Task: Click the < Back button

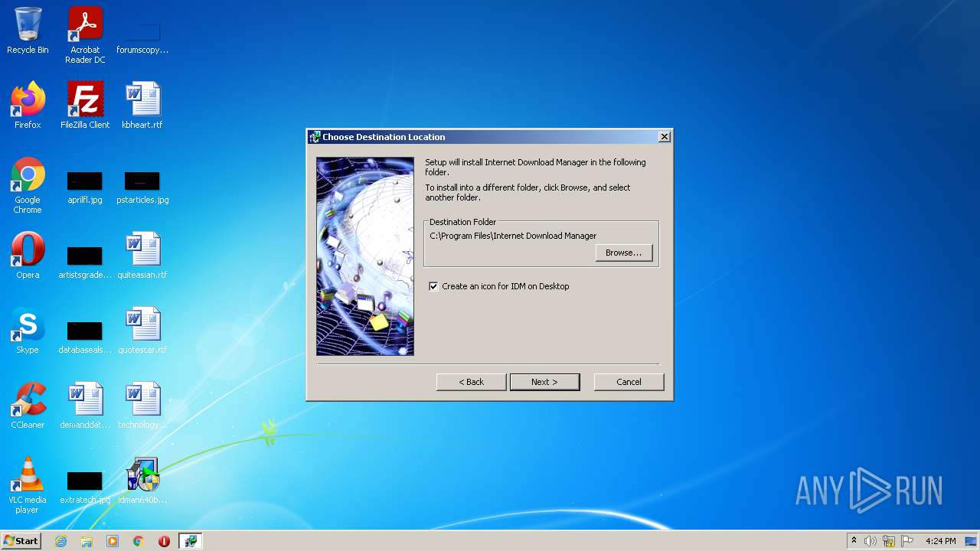Action: pos(471,382)
